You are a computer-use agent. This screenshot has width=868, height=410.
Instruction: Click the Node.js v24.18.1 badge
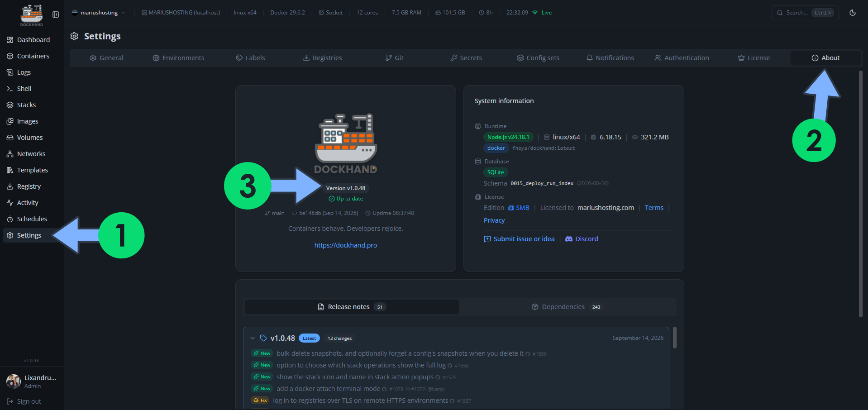(x=508, y=137)
